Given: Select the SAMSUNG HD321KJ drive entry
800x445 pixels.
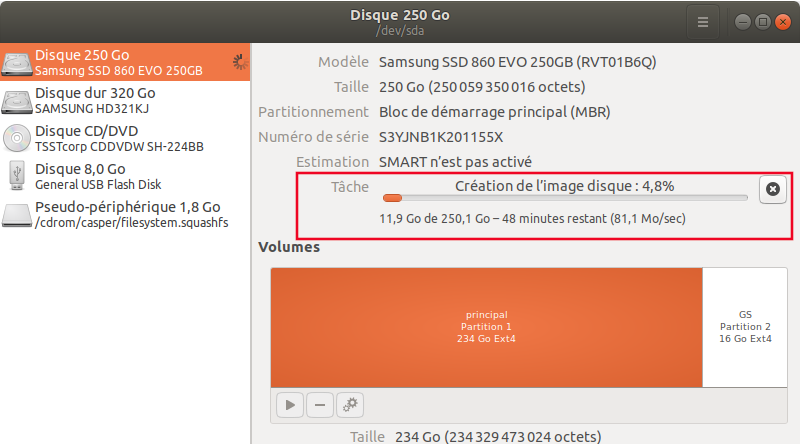Looking at the screenshot, I should [95, 101].
